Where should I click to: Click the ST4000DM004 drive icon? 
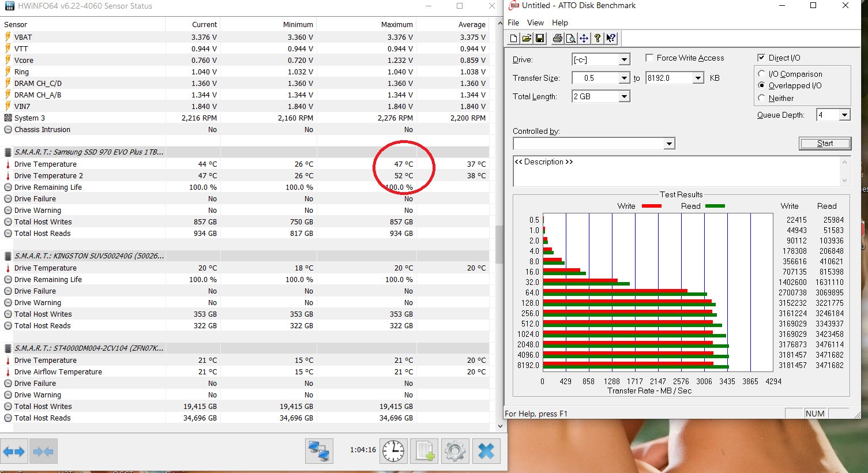click(7, 348)
